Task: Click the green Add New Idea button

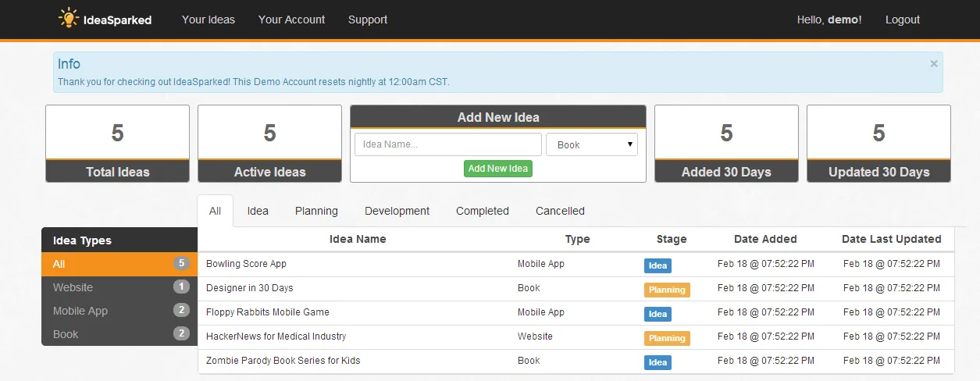Action: point(498,169)
